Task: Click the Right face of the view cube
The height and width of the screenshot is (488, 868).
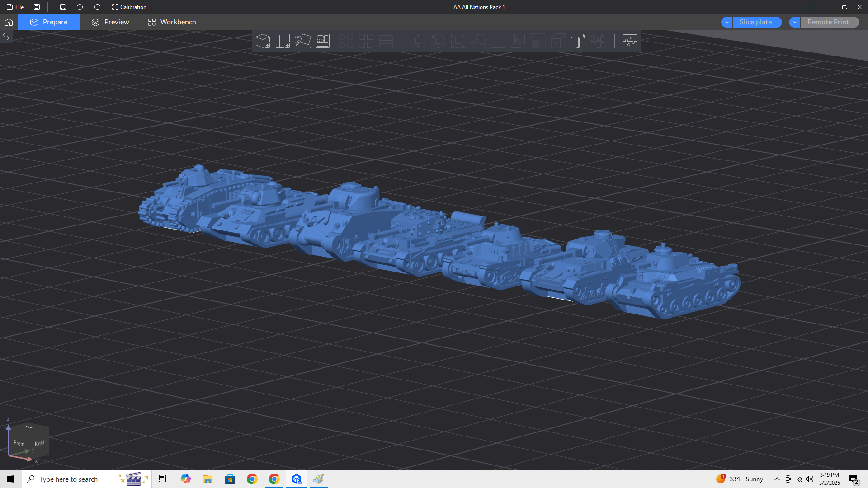Action: [40, 443]
